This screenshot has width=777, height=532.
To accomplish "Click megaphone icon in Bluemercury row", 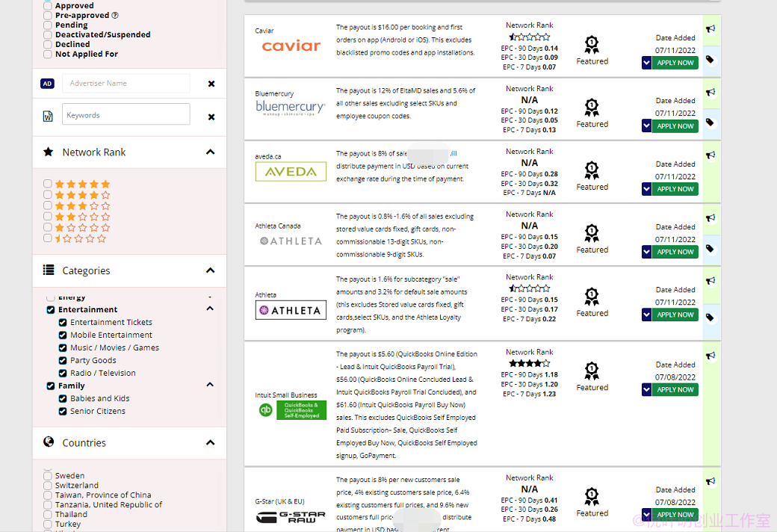I will pos(711,92).
